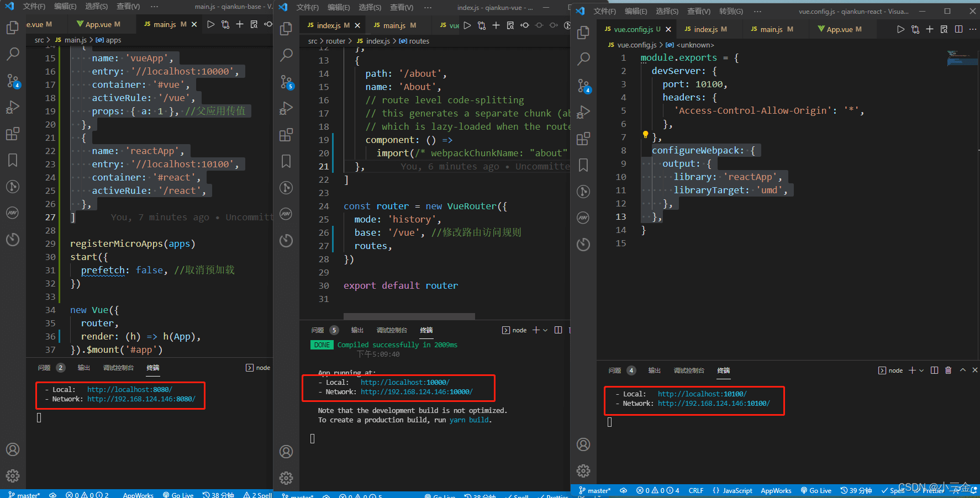Viewport: 980px width, 498px height.
Task: Open the http://localhost:8080/ terminal link
Action: point(129,390)
